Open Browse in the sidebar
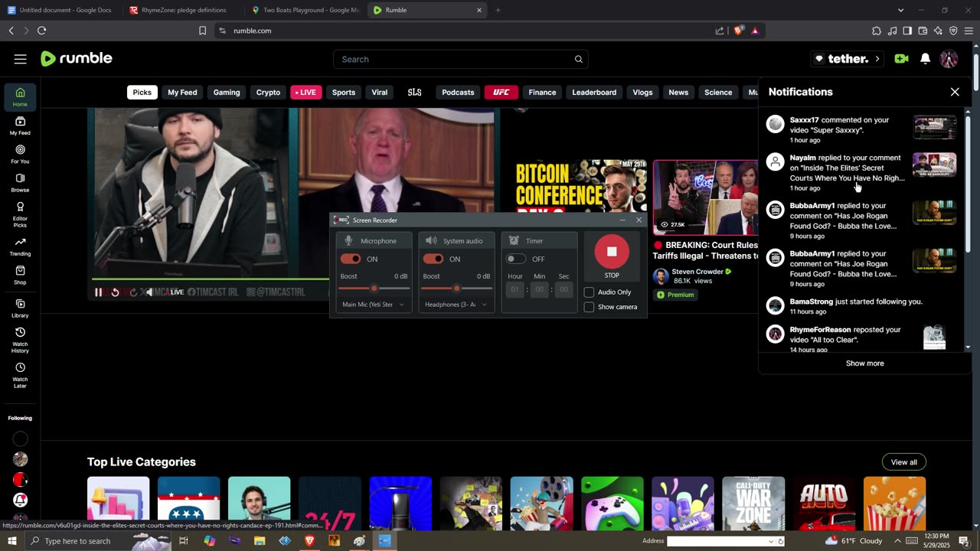 coord(20,183)
